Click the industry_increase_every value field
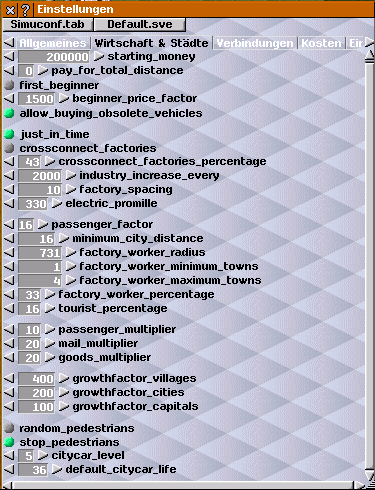 tap(40, 176)
